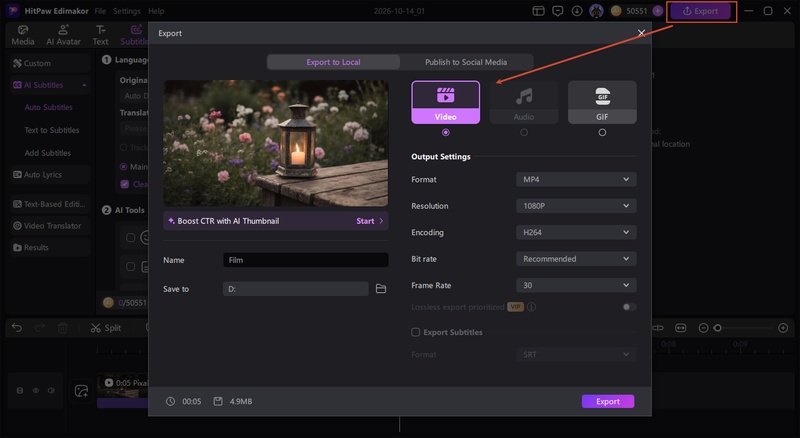Switch to Export to Local tab
Image resolution: width=800 pixels, height=438 pixels.
[x=333, y=62]
